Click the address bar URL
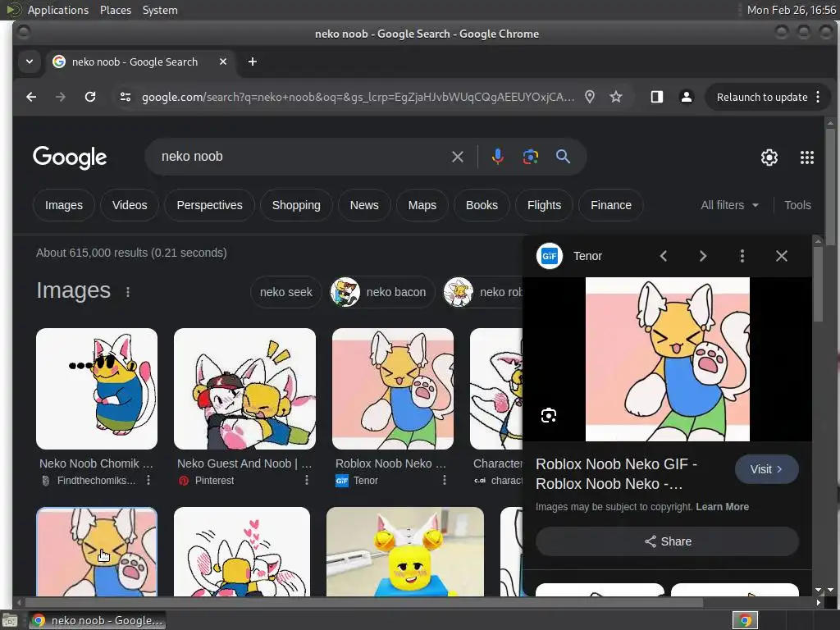Screen dimensions: 840x630 pyautogui.click(x=358, y=97)
